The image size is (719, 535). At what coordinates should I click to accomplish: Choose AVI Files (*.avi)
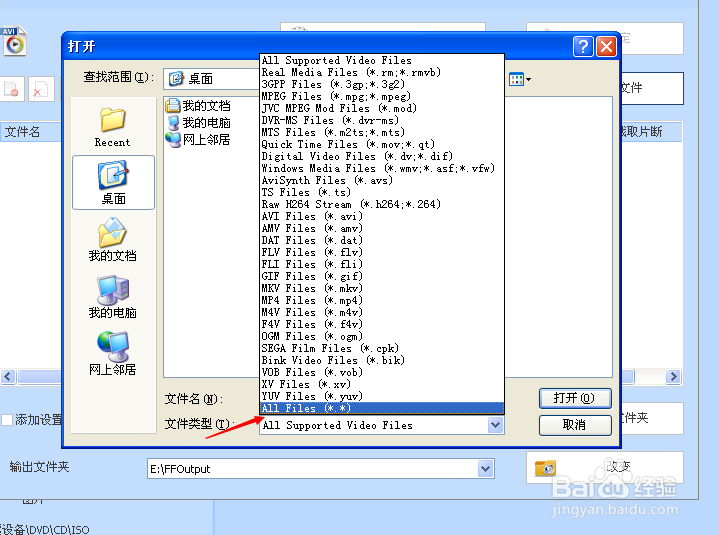(x=382, y=216)
